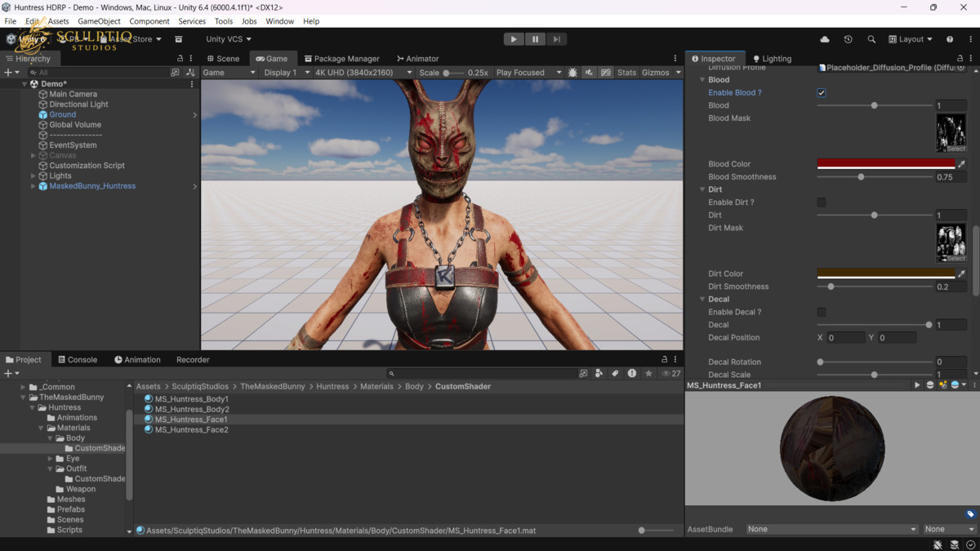This screenshot has width=980, height=551.
Task: Click the Favorites star icon in Project
Action: [648, 373]
